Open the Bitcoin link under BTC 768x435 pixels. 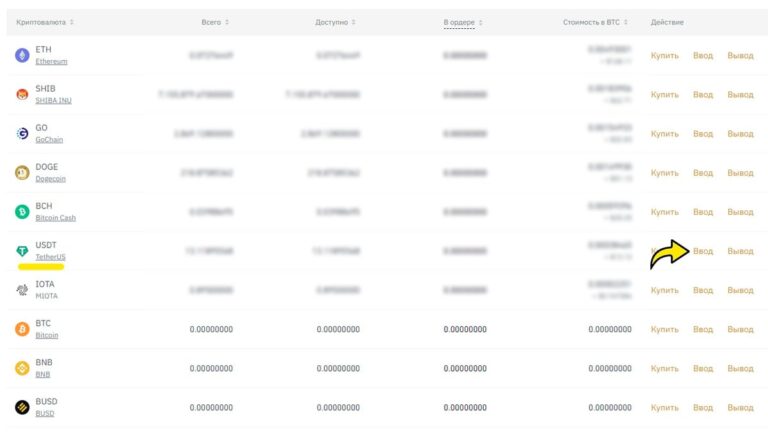click(x=47, y=335)
